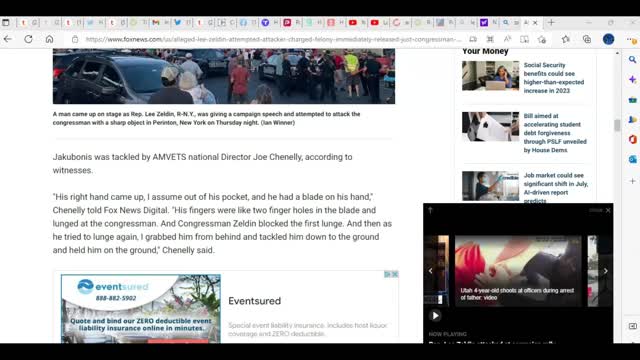Image resolution: width=640 pixels, height=360 pixels.
Task: Open Outlook icon in Edge sidebar
Action: [632, 160]
